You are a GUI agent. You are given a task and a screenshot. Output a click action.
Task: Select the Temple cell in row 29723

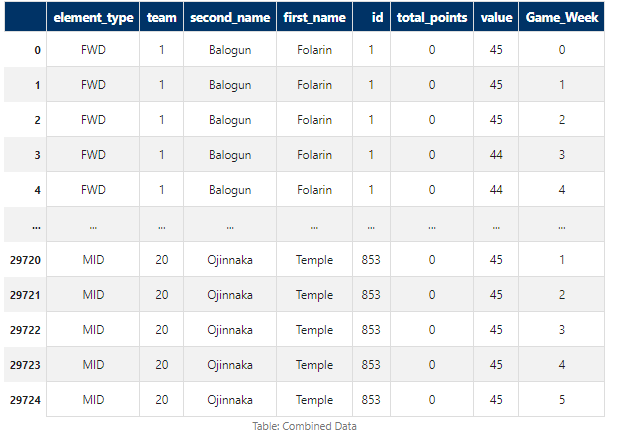pyautogui.click(x=314, y=364)
